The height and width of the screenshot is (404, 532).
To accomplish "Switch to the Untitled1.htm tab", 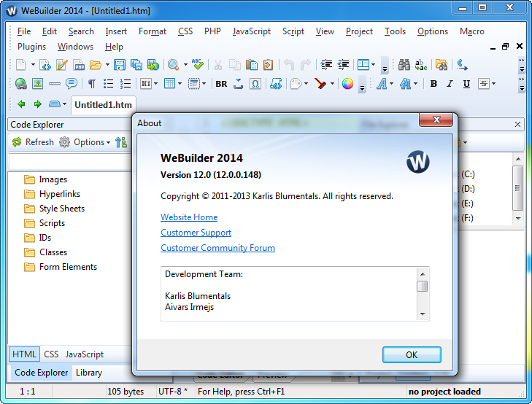I will click(x=103, y=105).
